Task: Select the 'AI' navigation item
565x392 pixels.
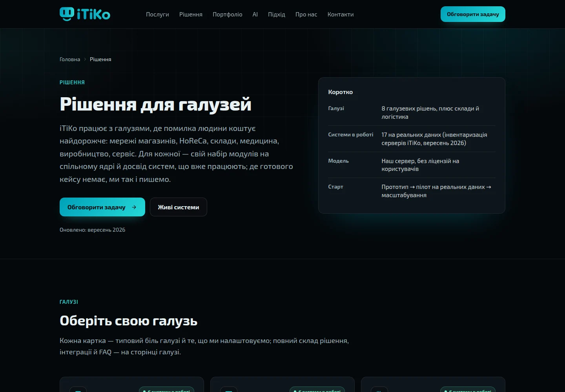Action: click(x=255, y=14)
